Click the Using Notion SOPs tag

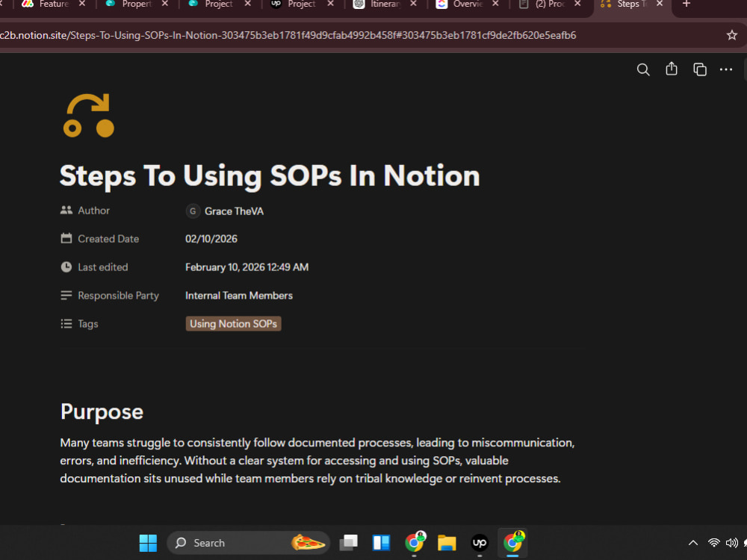click(x=233, y=324)
